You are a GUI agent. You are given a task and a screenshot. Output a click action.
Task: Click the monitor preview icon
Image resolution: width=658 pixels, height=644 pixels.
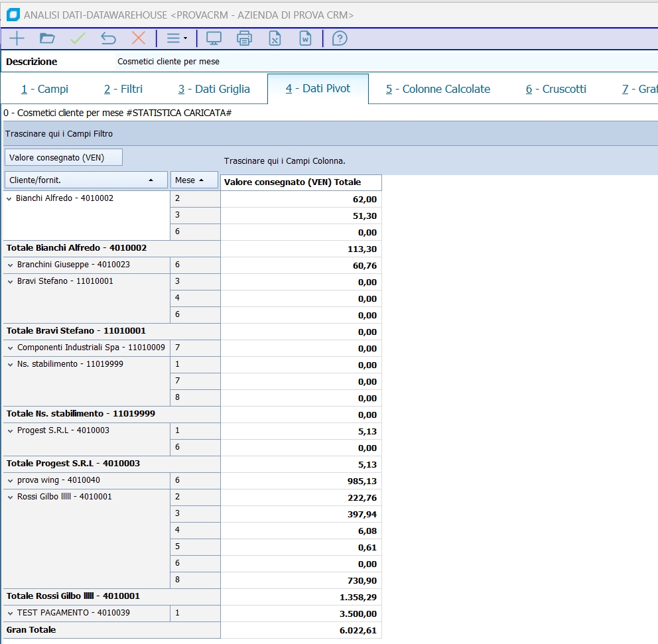point(214,38)
